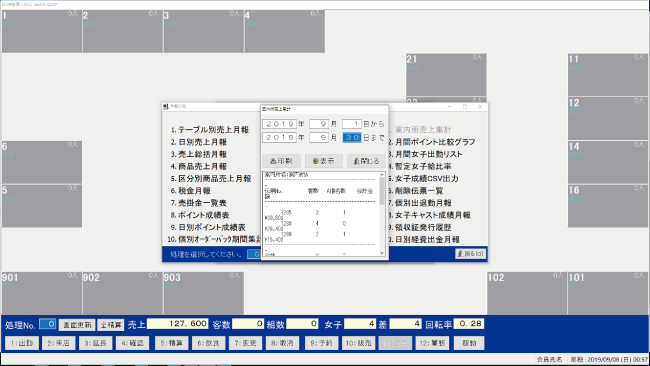
Task: Click the 5:精算 function button
Action: click(172, 343)
